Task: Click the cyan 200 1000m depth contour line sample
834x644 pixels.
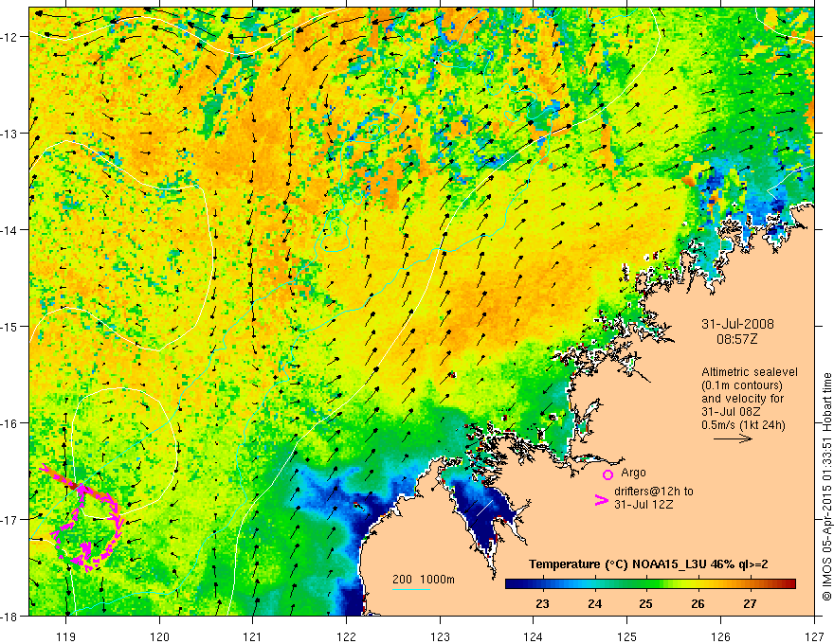Action: [411, 589]
